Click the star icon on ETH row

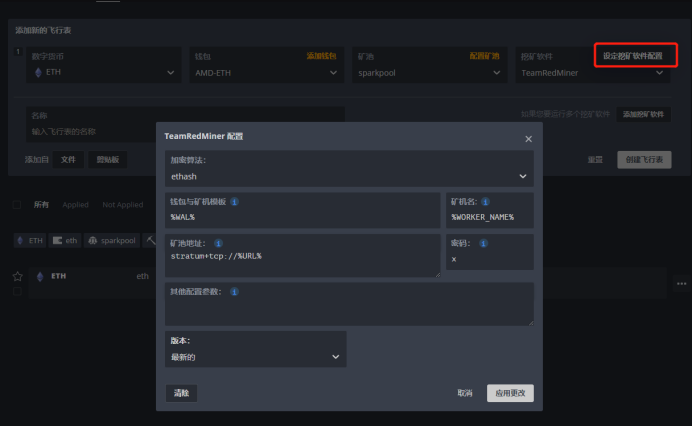[17, 276]
